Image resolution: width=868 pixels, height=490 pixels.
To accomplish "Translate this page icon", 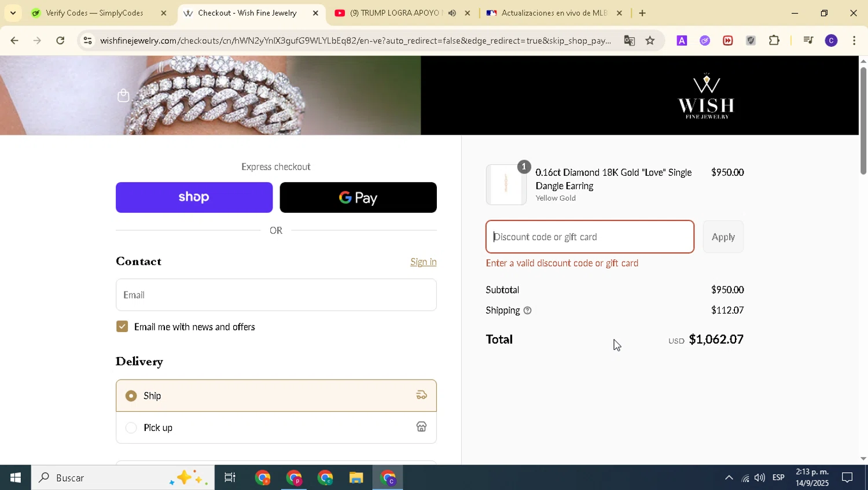I will (x=629, y=40).
